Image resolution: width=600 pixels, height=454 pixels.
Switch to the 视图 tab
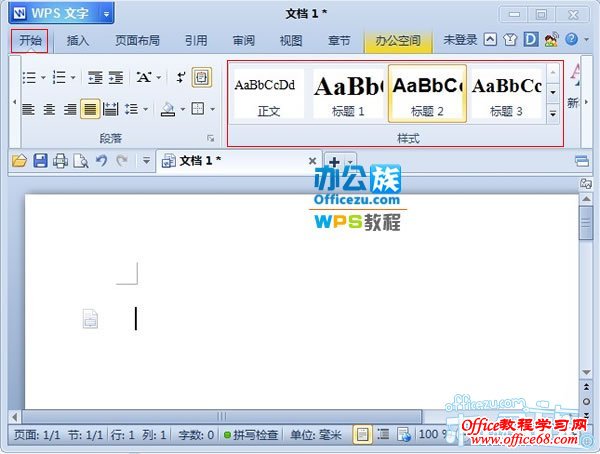pos(291,40)
